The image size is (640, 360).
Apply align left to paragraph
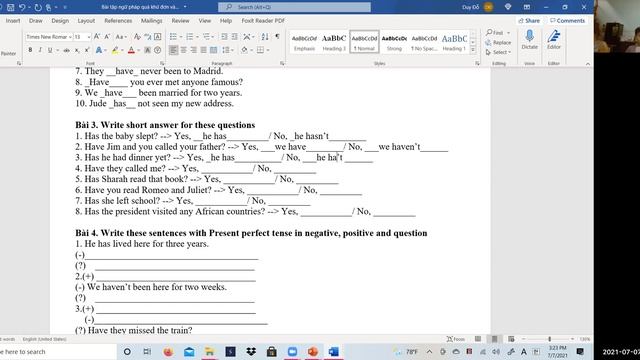point(173,50)
